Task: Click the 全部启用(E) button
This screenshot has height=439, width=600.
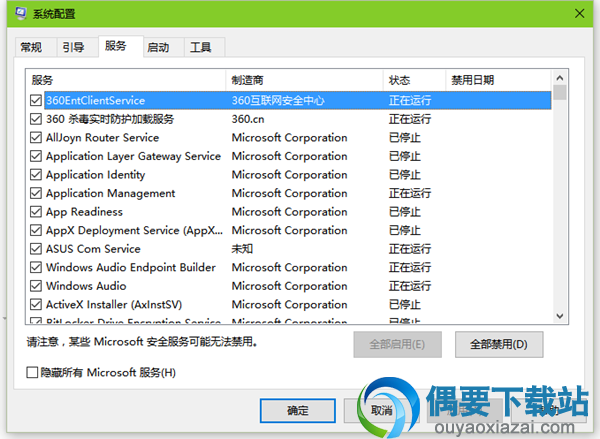Action: [398, 344]
